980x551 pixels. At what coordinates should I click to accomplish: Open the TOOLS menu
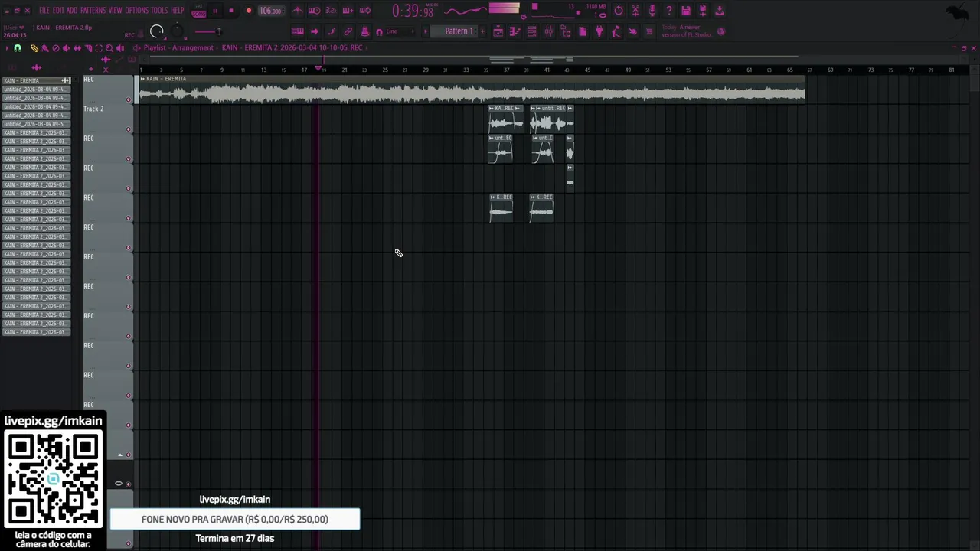[159, 11]
